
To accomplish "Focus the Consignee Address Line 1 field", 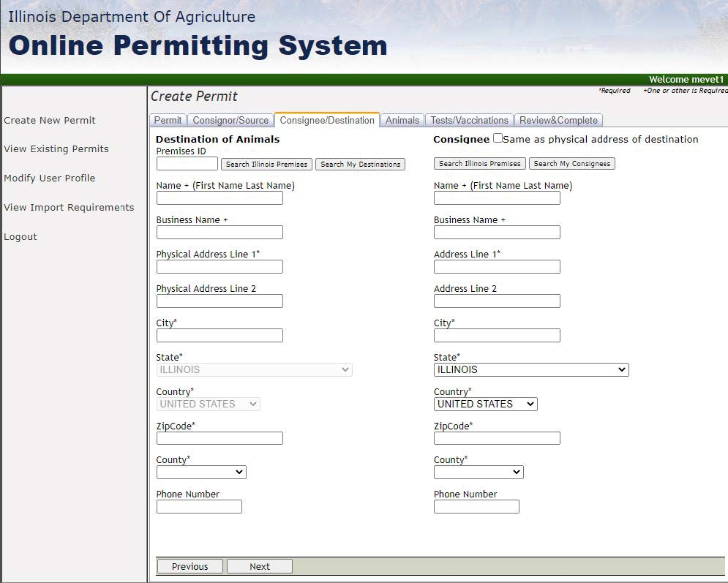I will click(497, 267).
